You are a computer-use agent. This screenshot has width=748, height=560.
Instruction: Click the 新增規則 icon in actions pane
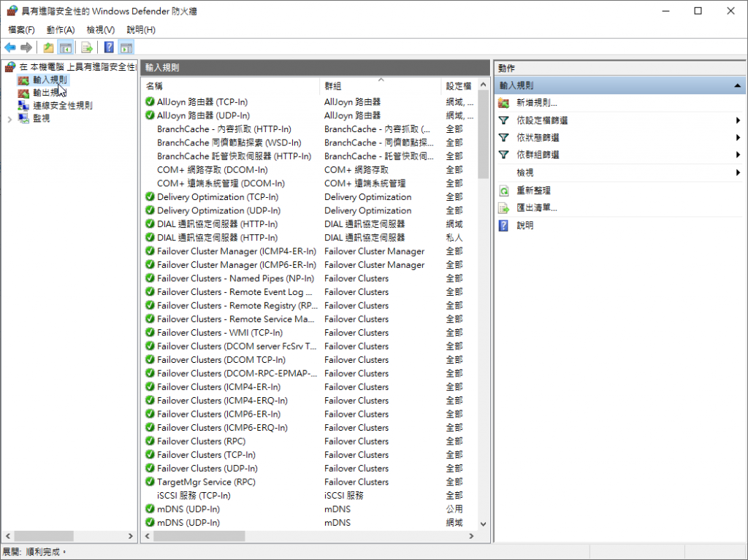click(504, 102)
